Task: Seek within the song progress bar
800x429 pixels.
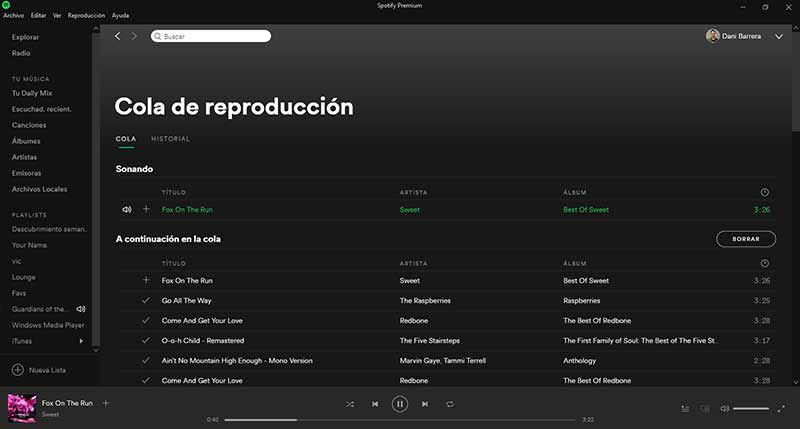Action: coord(399,420)
